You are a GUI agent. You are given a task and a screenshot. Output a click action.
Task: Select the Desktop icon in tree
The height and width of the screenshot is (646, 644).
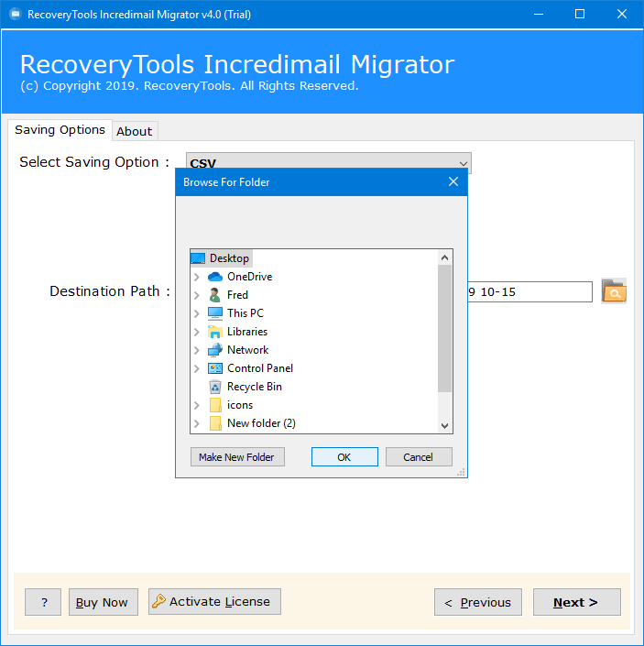(x=198, y=258)
